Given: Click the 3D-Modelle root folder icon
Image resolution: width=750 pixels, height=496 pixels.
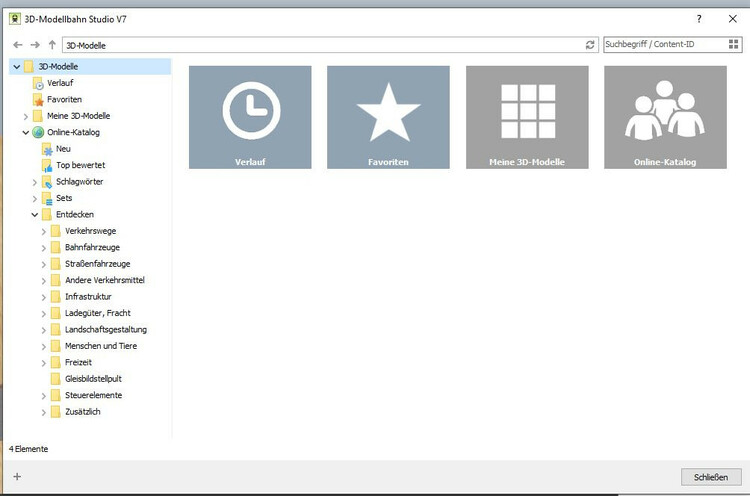Looking at the screenshot, I should (29, 66).
